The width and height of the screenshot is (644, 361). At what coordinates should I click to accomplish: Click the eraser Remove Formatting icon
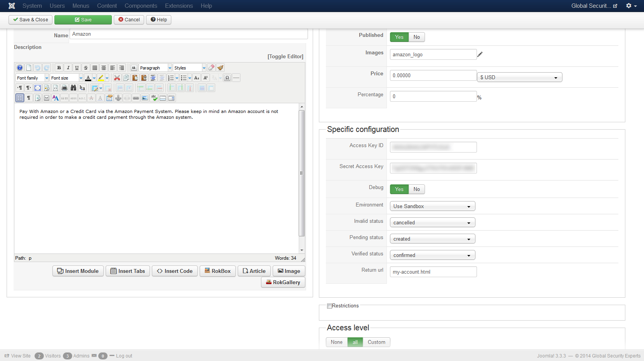click(211, 68)
